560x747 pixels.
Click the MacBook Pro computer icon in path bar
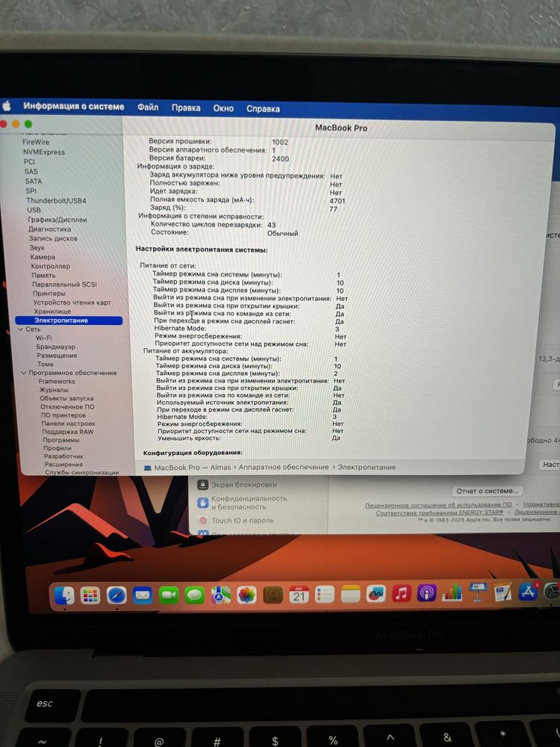148,468
